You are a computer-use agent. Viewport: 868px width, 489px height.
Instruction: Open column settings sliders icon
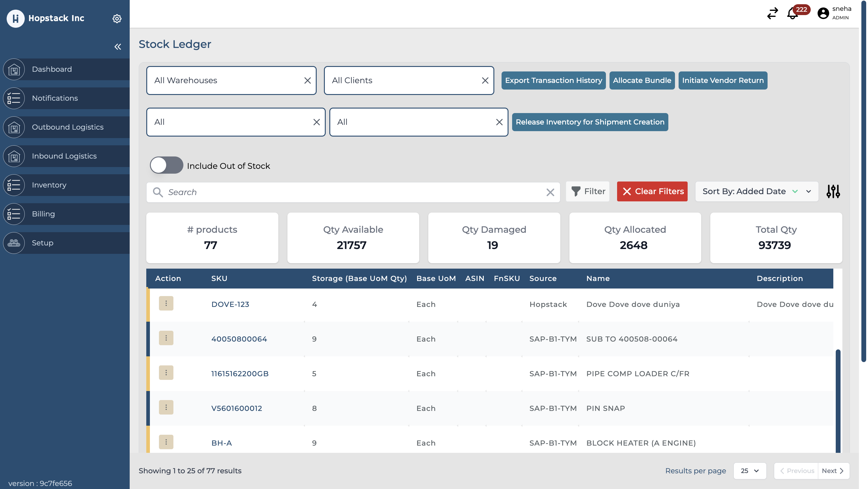pos(833,191)
